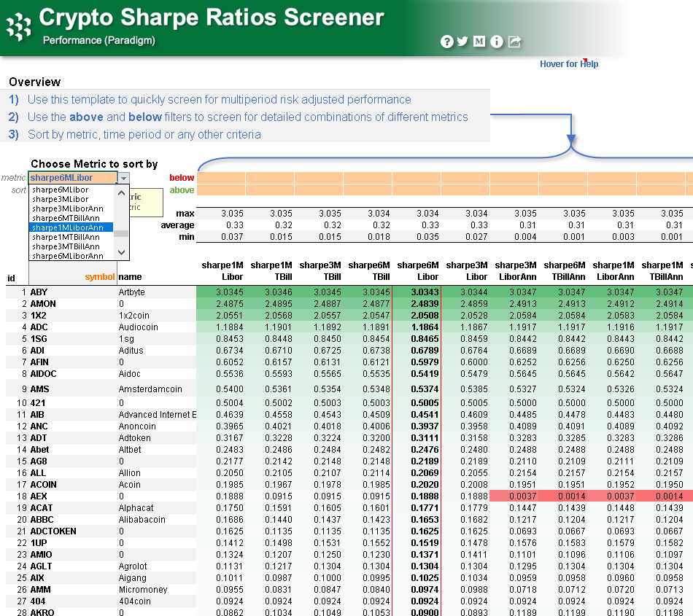Image resolution: width=693 pixels, height=616 pixels.
Task: Click Choose Metric to sort by heading
Action: pyautogui.click(x=94, y=164)
